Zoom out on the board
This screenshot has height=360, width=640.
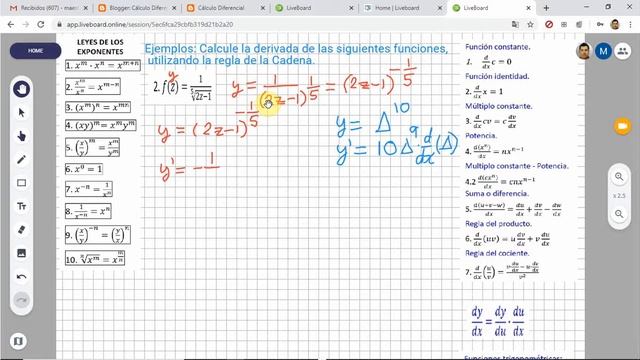tap(619, 214)
